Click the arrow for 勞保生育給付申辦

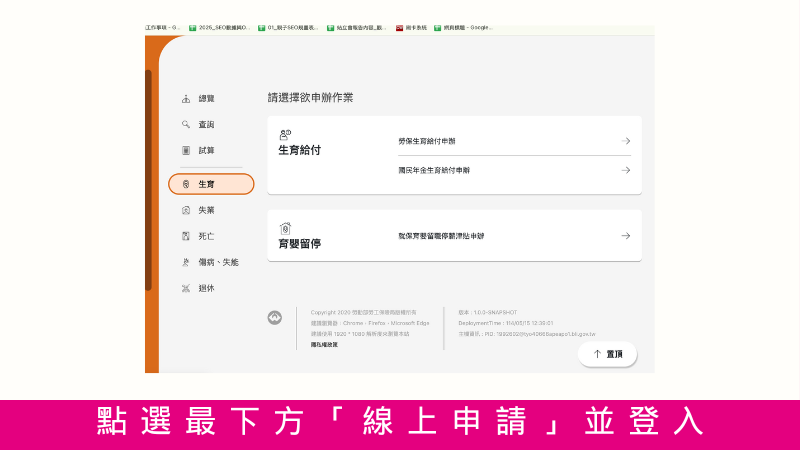626,141
